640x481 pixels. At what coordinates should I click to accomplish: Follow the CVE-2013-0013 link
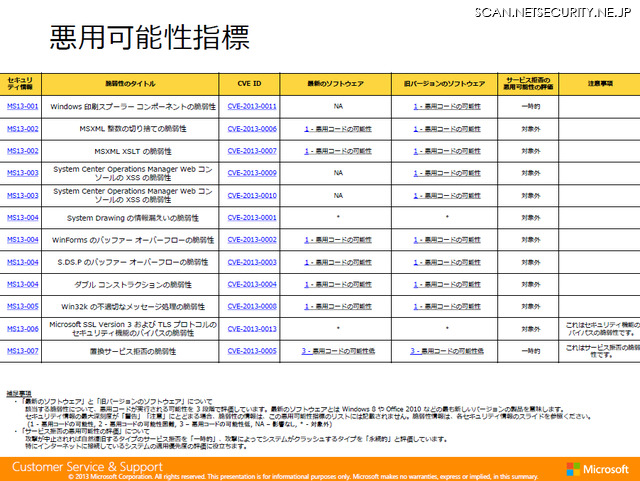click(x=252, y=329)
